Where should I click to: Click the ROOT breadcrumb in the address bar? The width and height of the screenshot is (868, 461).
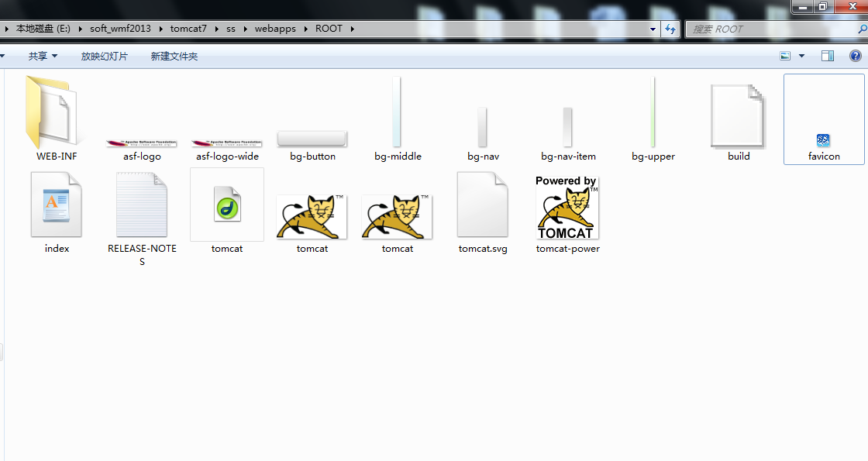click(329, 28)
